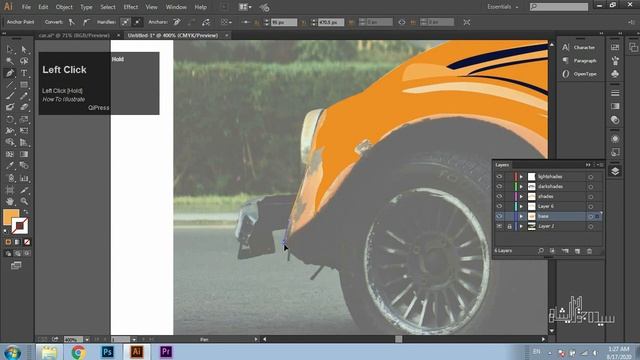Viewport: 640px width, 360px height.
Task: Toggle show handles for selected anchors
Action: click(125, 22)
